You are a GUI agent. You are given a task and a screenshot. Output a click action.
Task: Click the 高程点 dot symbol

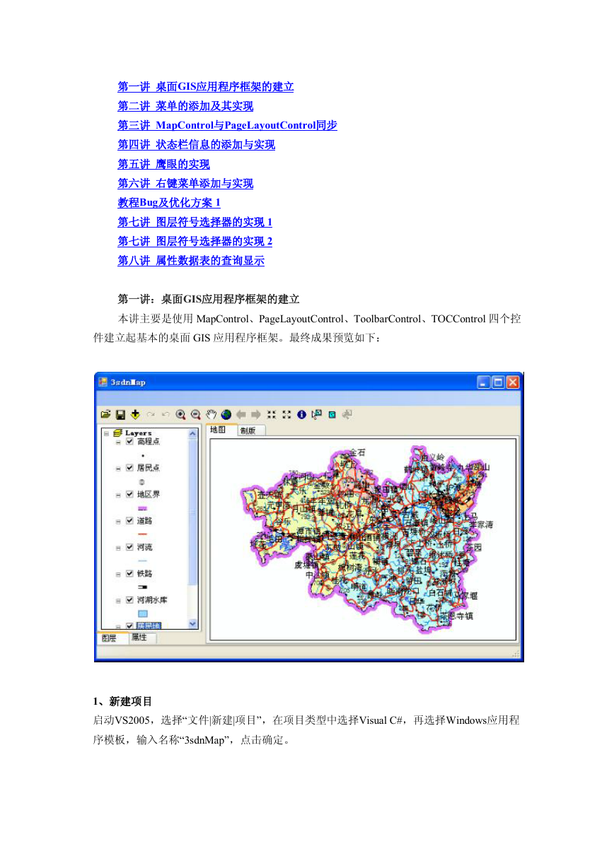coord(143,456)
